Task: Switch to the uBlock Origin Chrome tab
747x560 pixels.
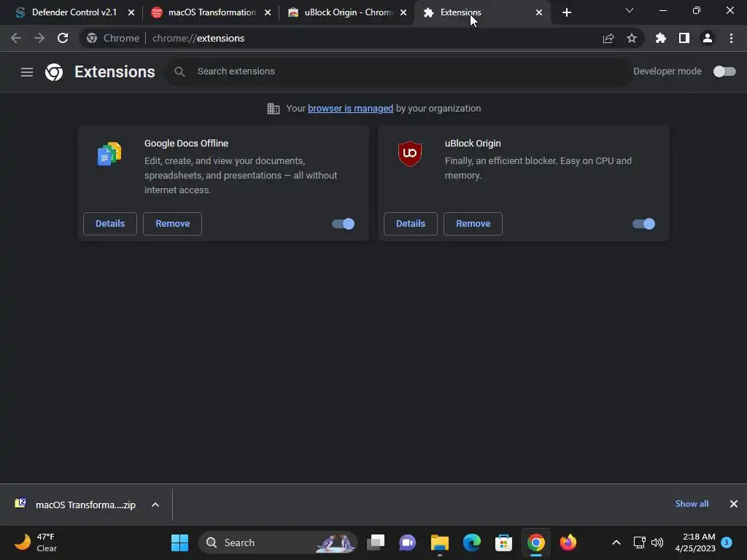Action: pos(347,12)
